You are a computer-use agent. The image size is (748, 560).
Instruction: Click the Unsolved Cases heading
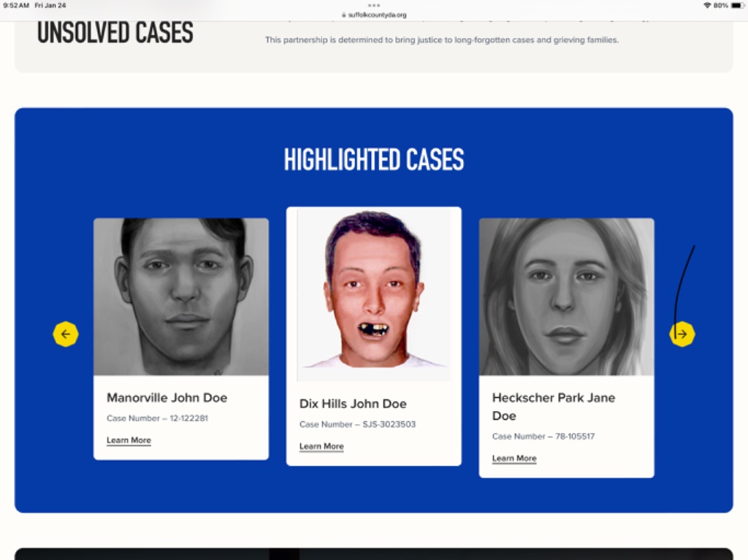tap(115, 33)
